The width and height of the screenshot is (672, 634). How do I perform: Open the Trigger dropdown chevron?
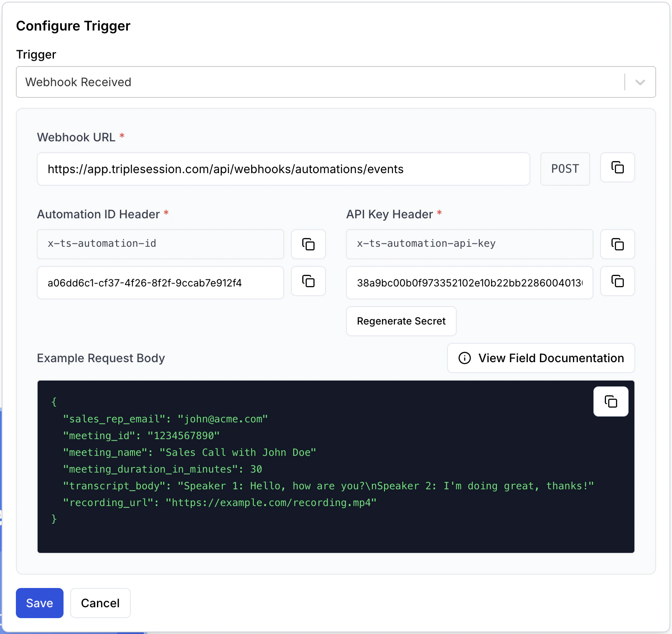pyautogui.click(x=640, y=82)
